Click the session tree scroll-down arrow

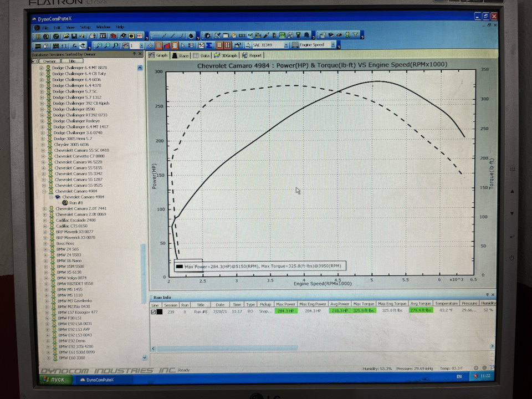[145, 357]
